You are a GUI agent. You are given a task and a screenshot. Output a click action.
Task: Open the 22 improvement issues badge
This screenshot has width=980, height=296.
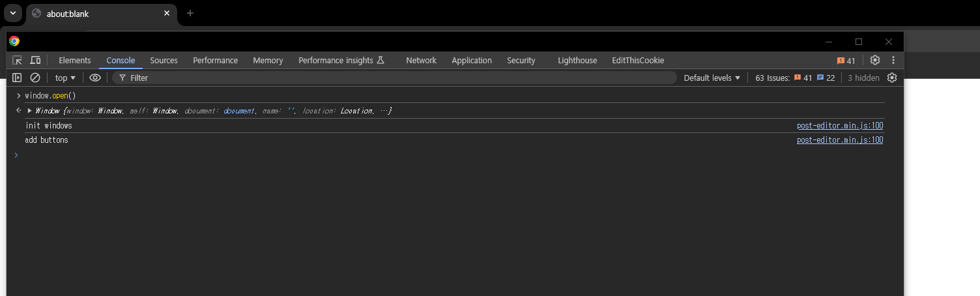826,78
